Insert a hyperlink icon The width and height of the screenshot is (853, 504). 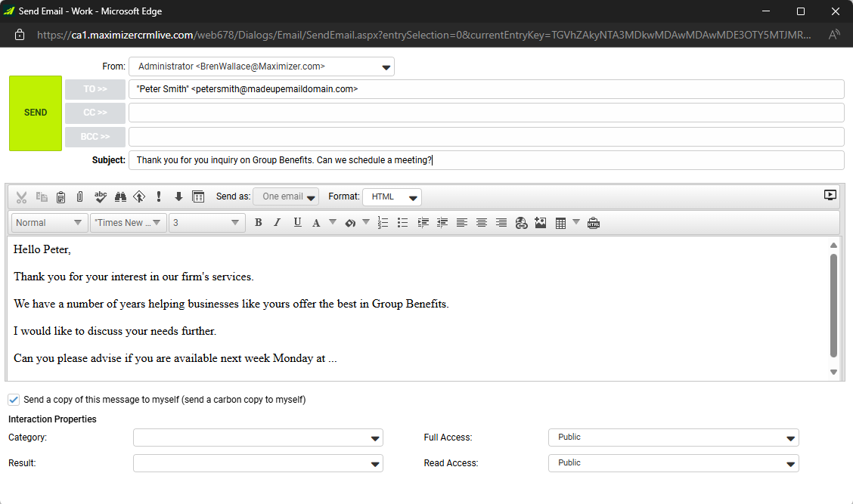tap(521, 223)
